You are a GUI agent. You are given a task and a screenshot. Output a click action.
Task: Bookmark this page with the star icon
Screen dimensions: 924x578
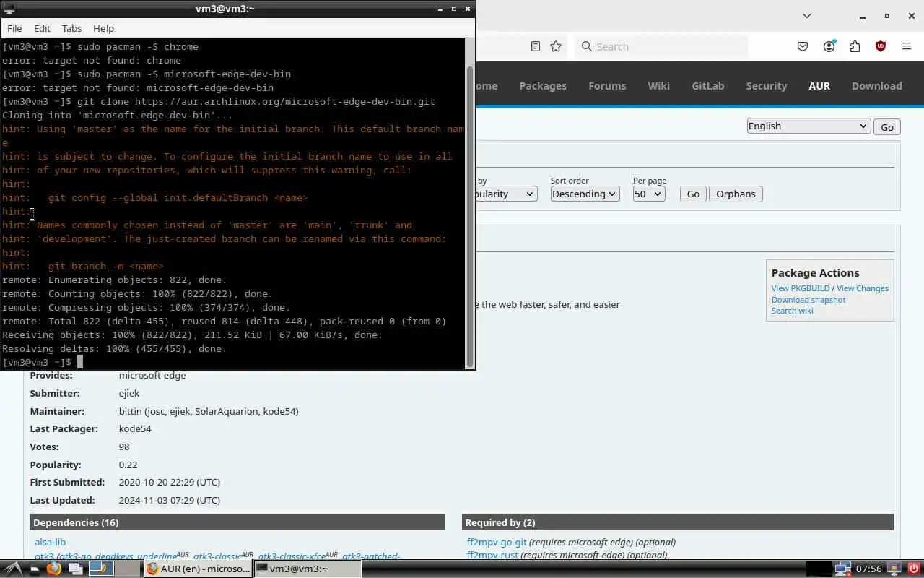pos(556,46)
